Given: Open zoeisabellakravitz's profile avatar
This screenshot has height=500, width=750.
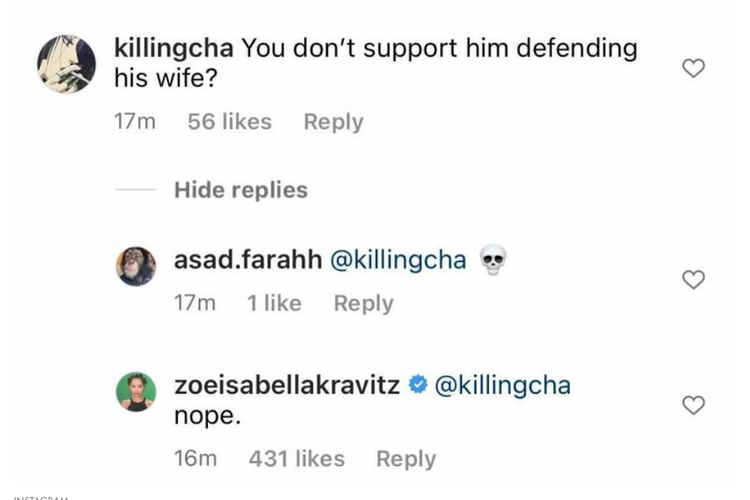Looking at the screenshot, I should pos(137,392).
